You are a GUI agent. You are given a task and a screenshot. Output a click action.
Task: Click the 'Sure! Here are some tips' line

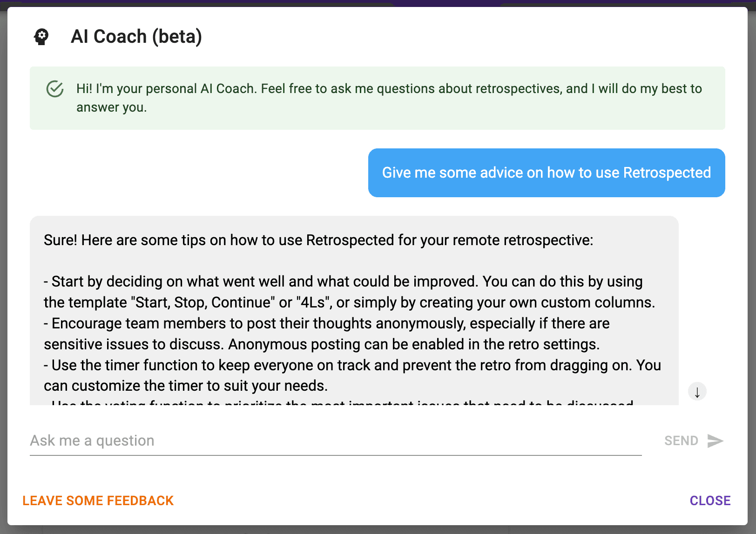pos(318,240)
